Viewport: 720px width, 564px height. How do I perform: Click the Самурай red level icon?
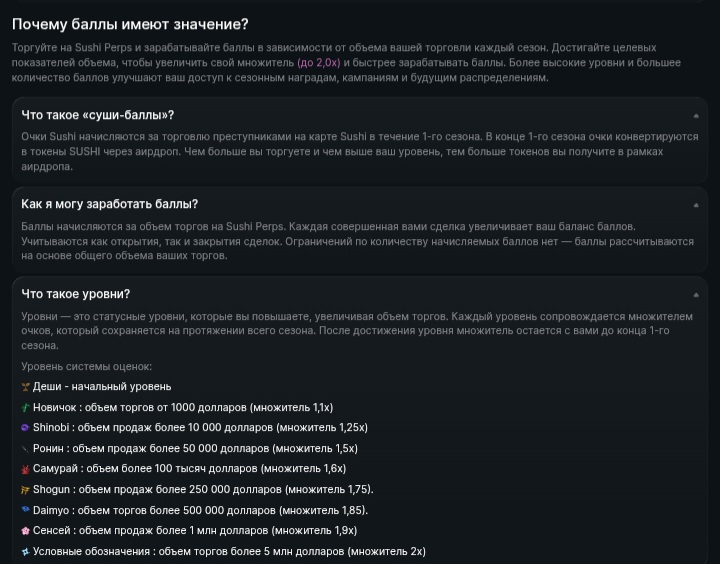(25, 469)
